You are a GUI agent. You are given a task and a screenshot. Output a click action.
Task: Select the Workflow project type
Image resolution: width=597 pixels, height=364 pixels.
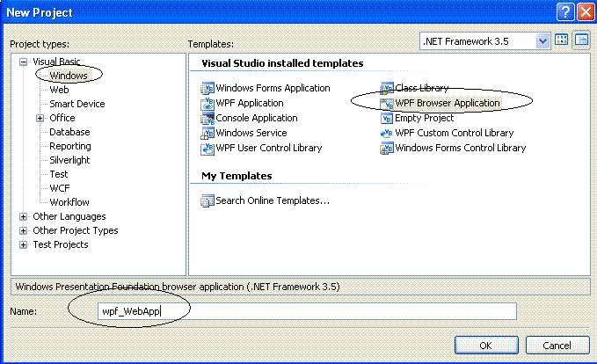tap(69, 202)
